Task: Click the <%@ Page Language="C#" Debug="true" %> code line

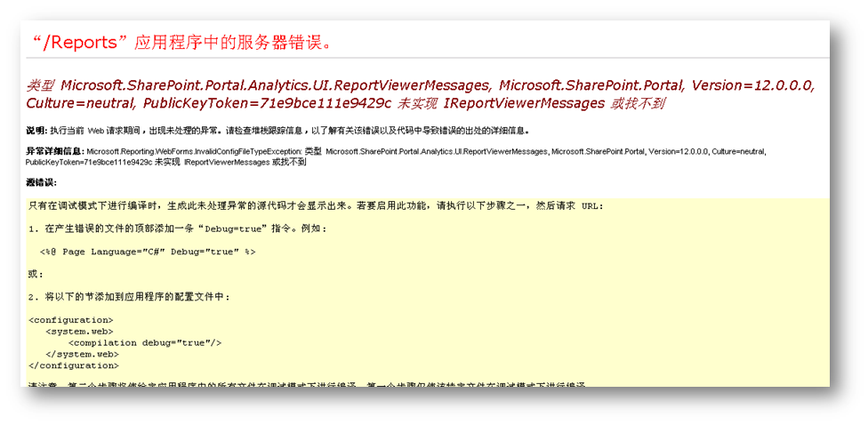Action: [148, 252]
